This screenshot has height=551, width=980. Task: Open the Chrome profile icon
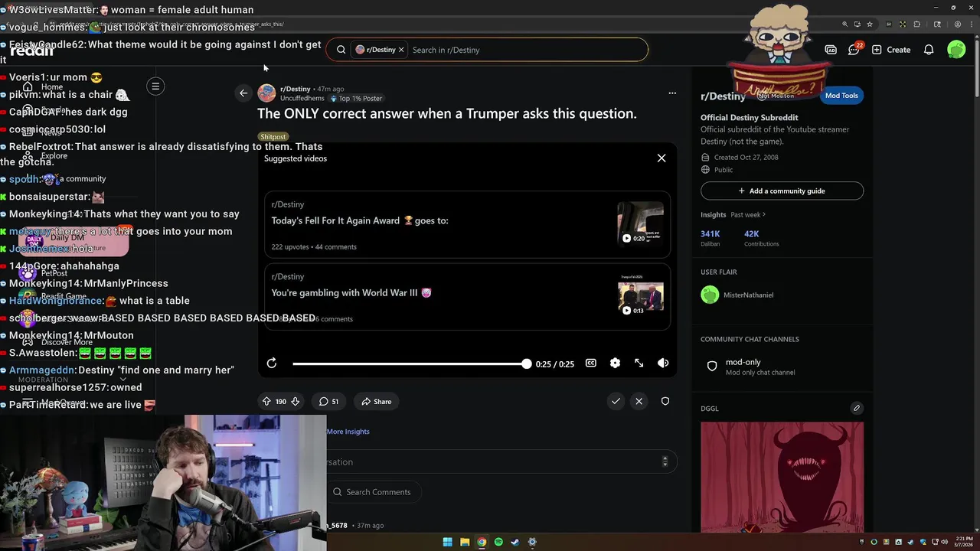coord(958,24)
